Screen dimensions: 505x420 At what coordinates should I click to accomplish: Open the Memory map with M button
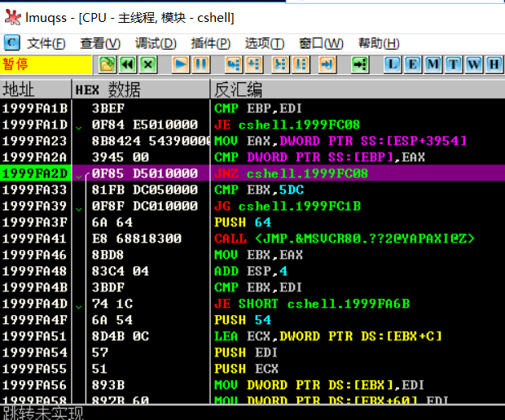coord(433,64)
